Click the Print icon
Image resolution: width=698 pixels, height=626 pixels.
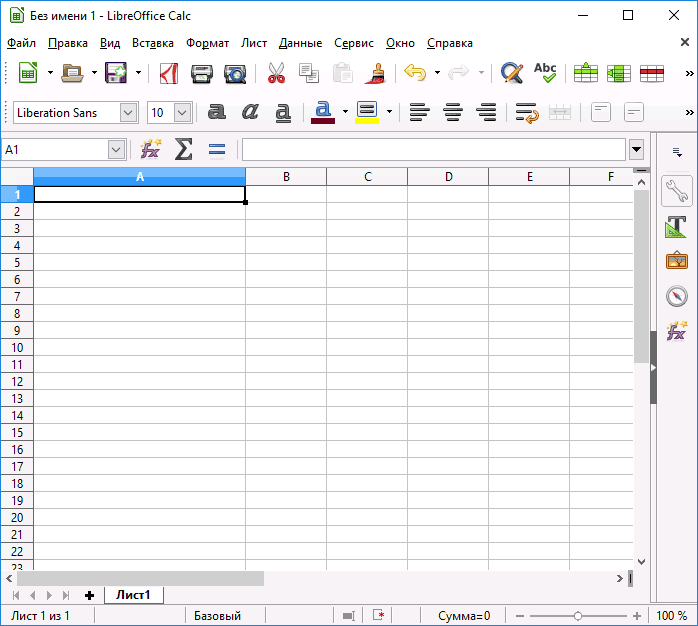pos(202,73)
